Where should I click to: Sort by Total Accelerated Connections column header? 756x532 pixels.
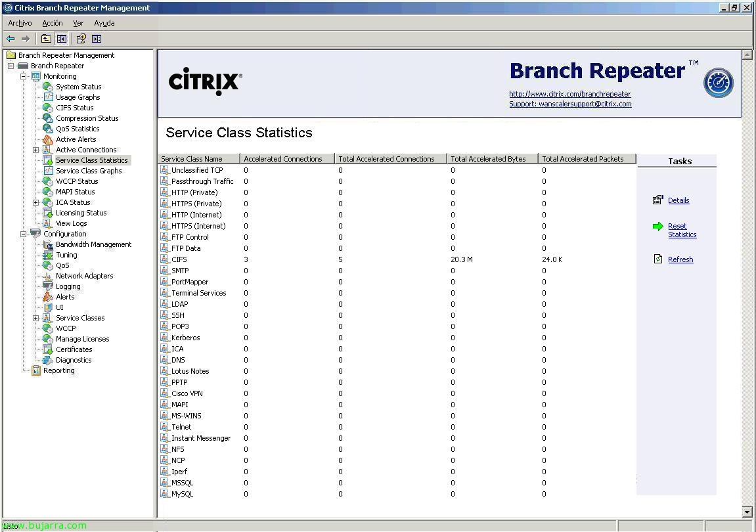click(x=391, y=159)
